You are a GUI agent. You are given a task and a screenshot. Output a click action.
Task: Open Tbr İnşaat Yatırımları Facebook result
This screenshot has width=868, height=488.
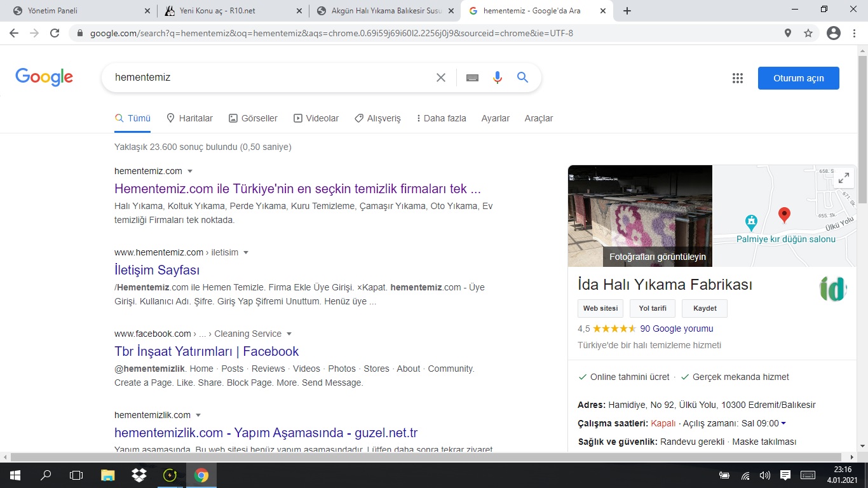pyautogui.click(x=207, y=351)
